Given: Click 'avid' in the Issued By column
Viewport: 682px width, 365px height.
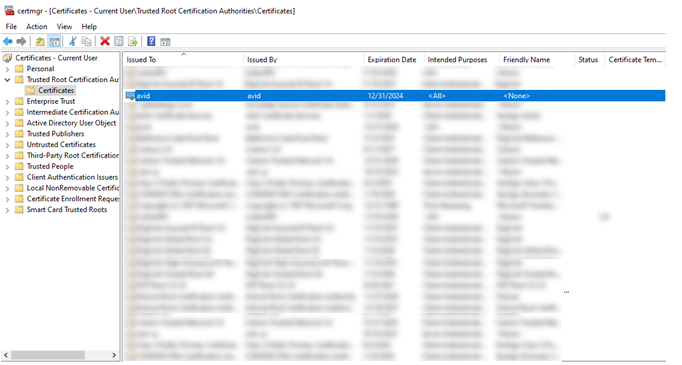Looking at the screenshot, I should pos(254,96).
